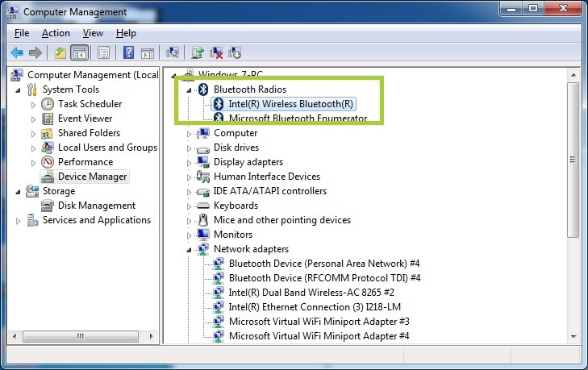The image size is (588, 370).
Task: Click the Uninstall device toolbar icon
Action: pyautogui.click(x=216, y=53)
